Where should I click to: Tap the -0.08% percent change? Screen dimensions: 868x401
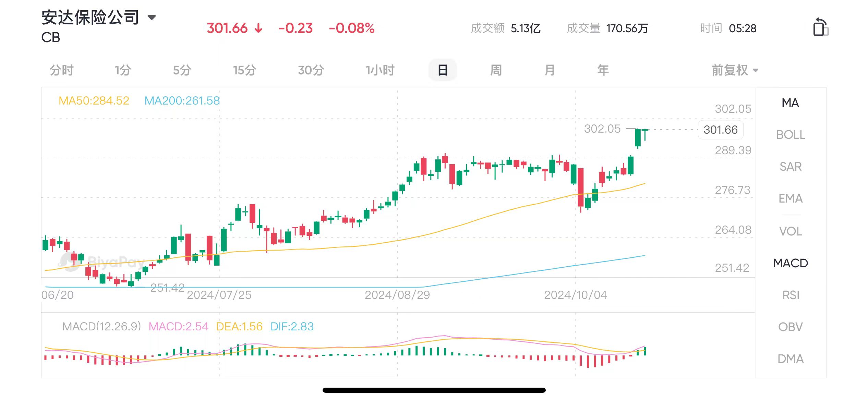click(352, 28)
